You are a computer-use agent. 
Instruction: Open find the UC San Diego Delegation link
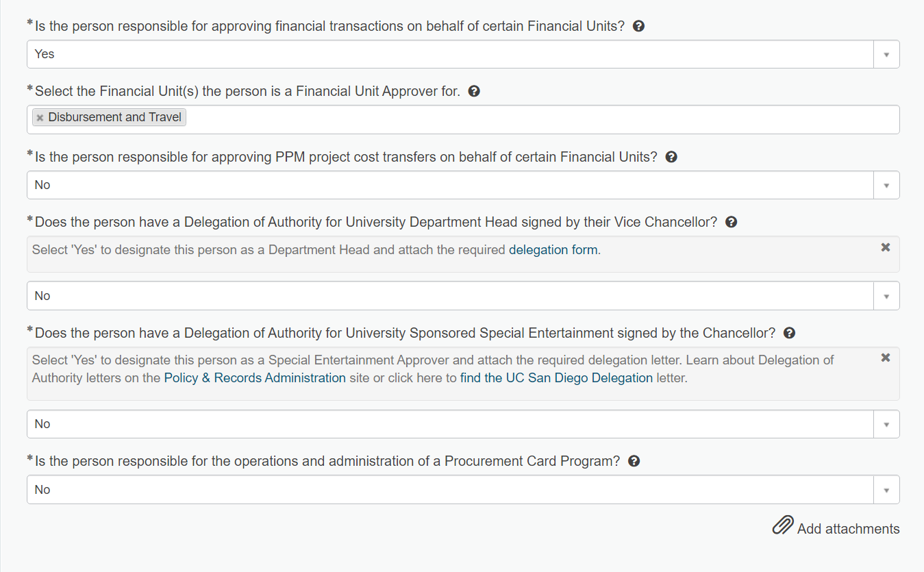(x=556, y=378)
